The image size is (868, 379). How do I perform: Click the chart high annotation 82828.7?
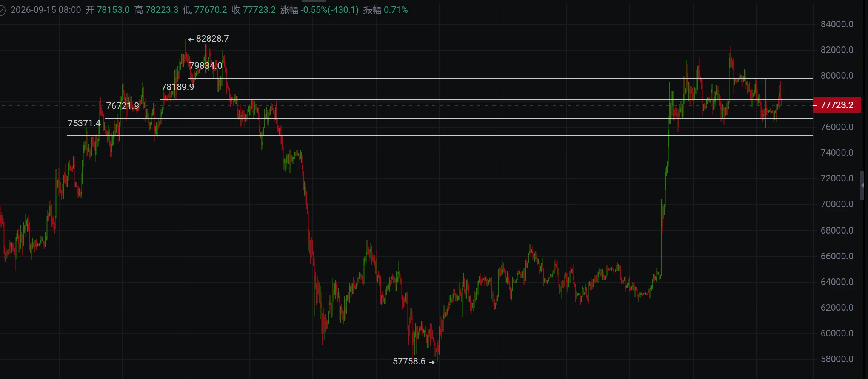[208, 39]
